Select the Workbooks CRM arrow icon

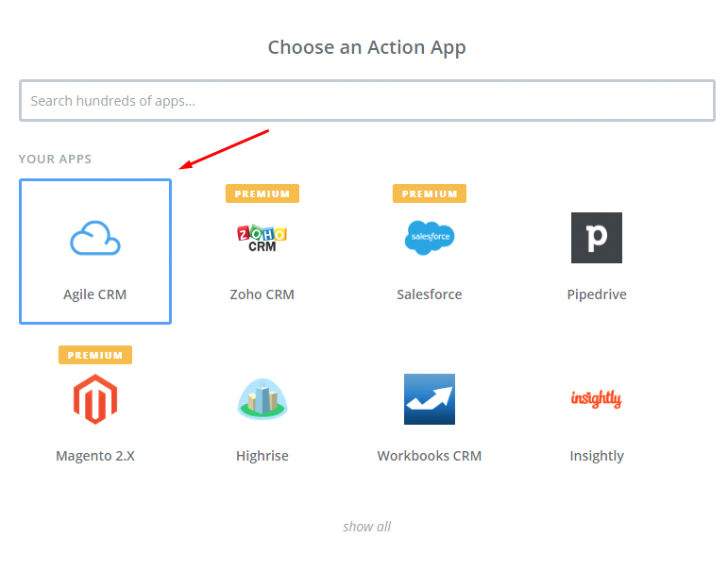pyautogui.click(x=429, y=399)
